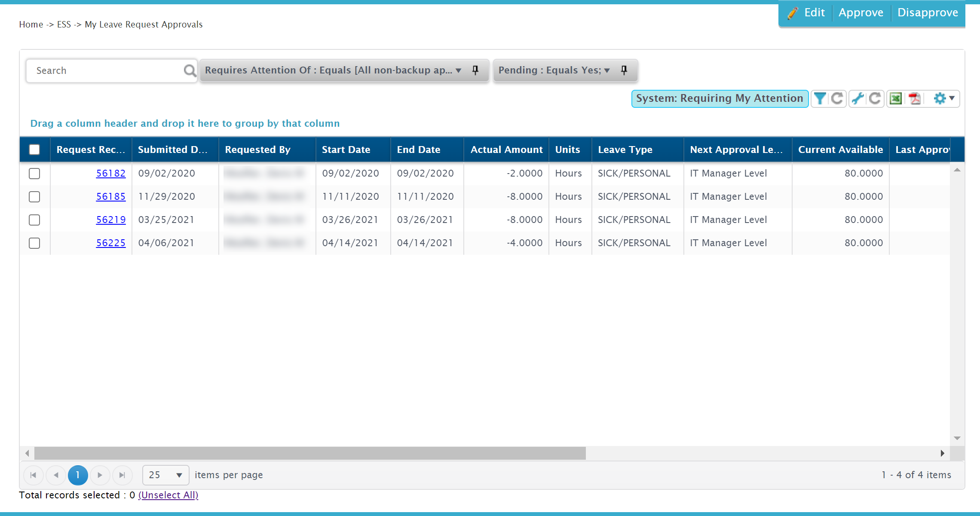980x516 pixels.
Task: Click the reset arrow beside the funnel
Action: [x=837, y=99]
